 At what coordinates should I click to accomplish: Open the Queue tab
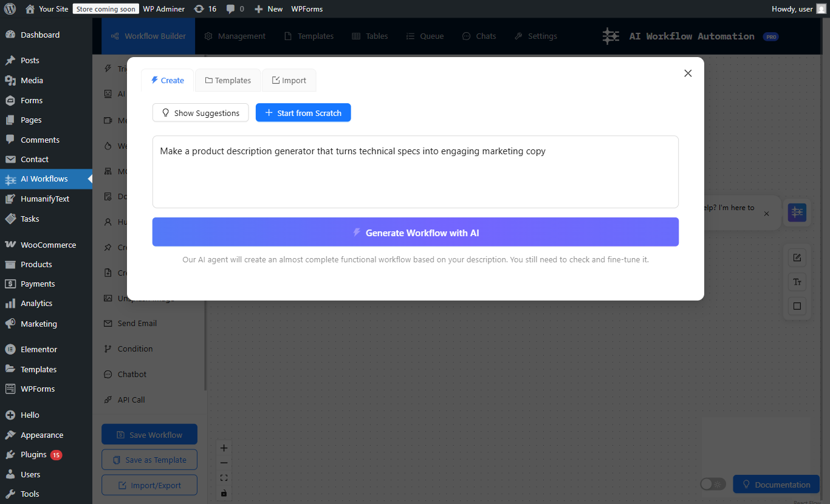click(x=425, y=36)
